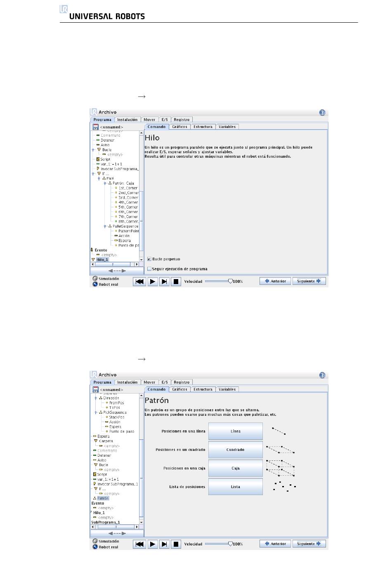Click the PalletSequence node icon

pyautogui.click(x=110, y=226)
